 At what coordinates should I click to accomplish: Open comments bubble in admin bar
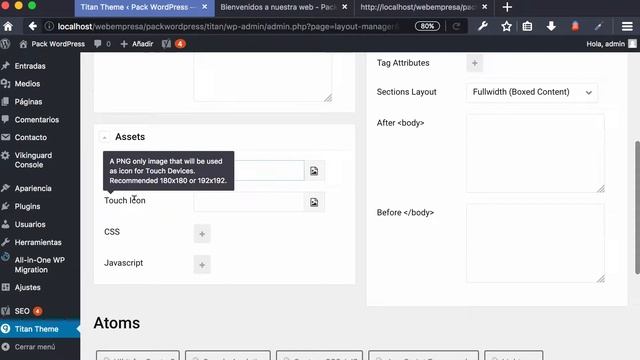click(102, 44)
